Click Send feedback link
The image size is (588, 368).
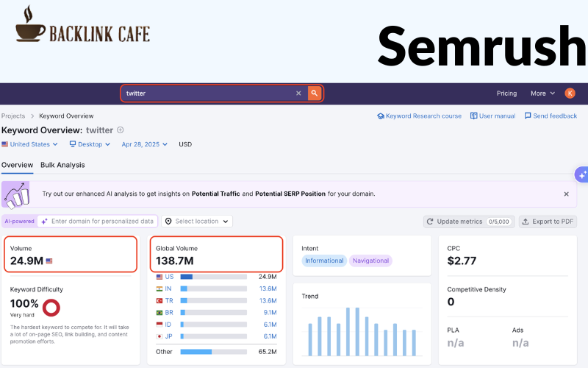551,116
